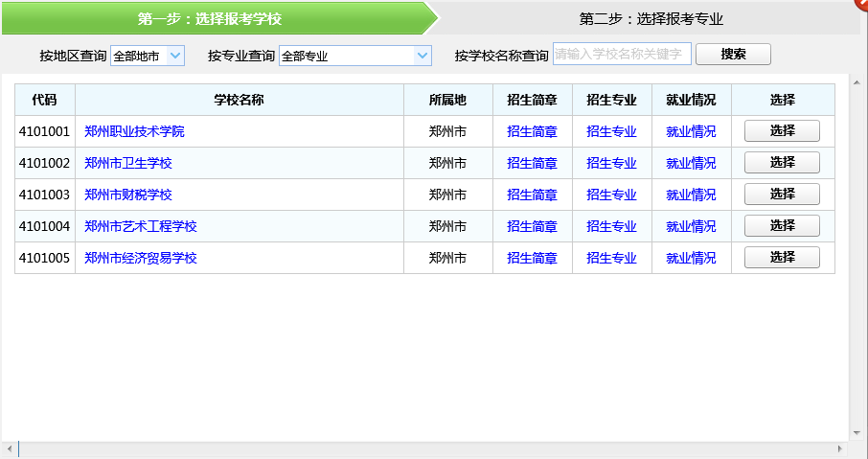The image size is (868, 459).
Task: Open the 郑州市财税学校 school link
Action: (128, 195)
